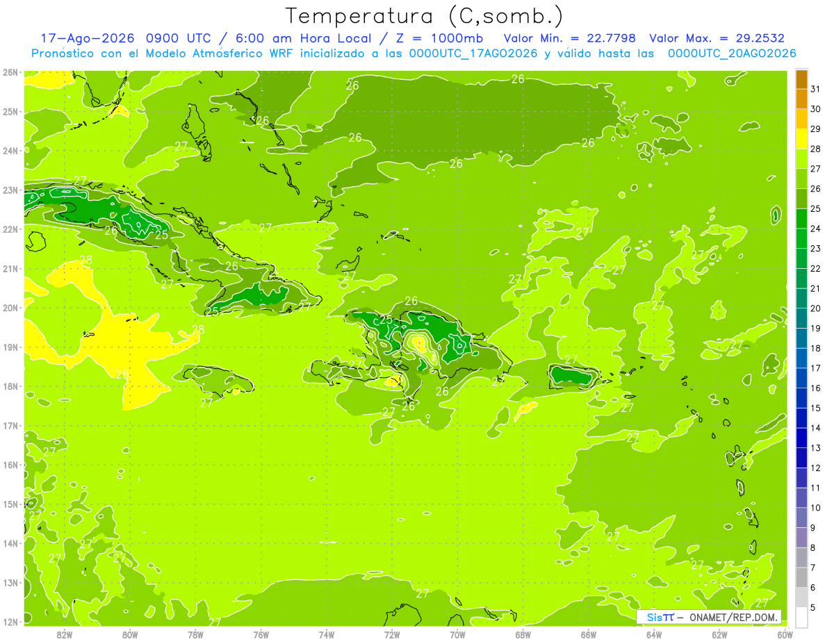The width and height of the screenshot is (834, 644).
Task: Click the init time '0000UTC_17AGO2026'
Action: coord(473,53)
